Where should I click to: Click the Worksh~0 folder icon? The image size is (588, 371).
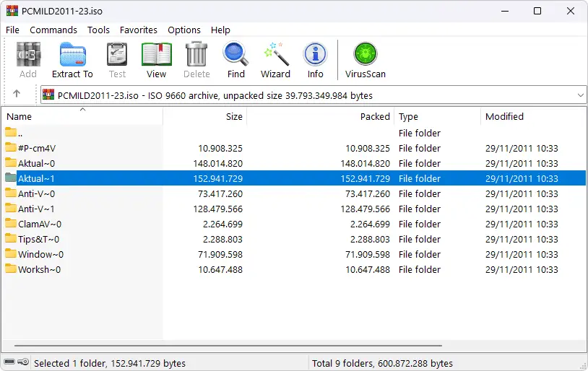point(11,269)
